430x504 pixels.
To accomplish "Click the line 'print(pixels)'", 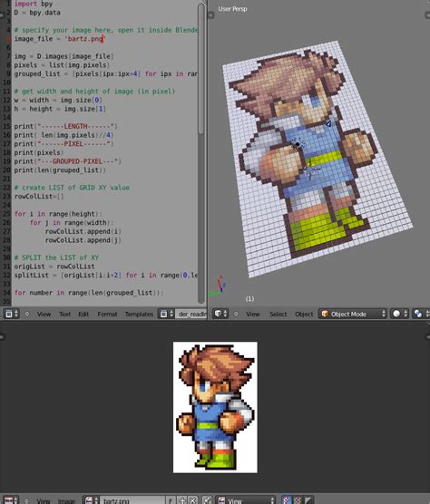I will pos(39,152).
